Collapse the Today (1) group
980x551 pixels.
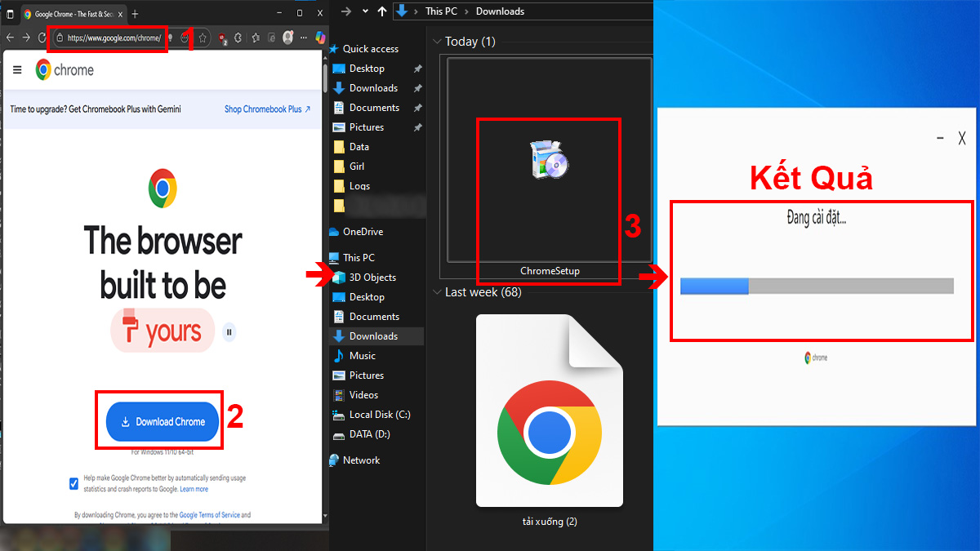(x=437, y=42)
